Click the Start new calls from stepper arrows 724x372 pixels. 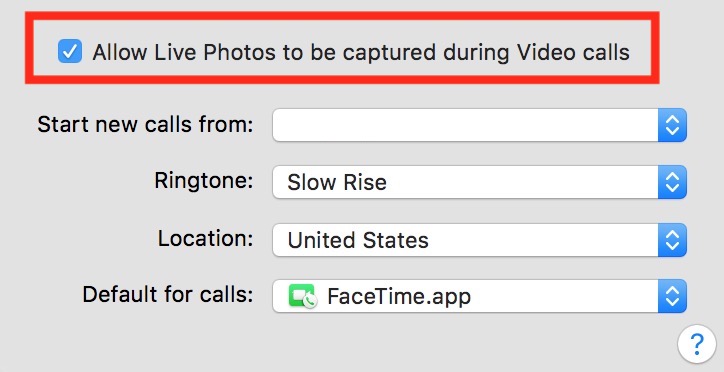(672, 125)
